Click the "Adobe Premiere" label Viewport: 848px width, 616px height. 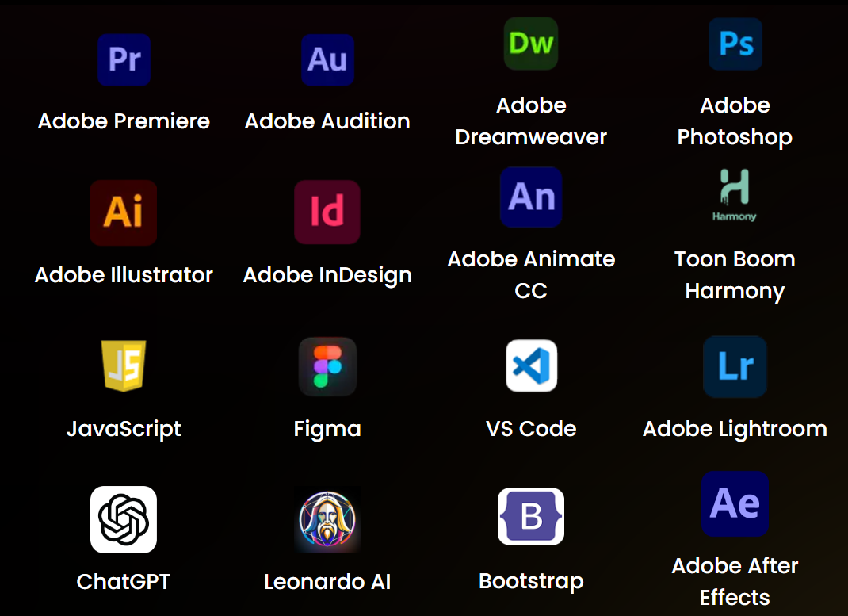[124, 121]
